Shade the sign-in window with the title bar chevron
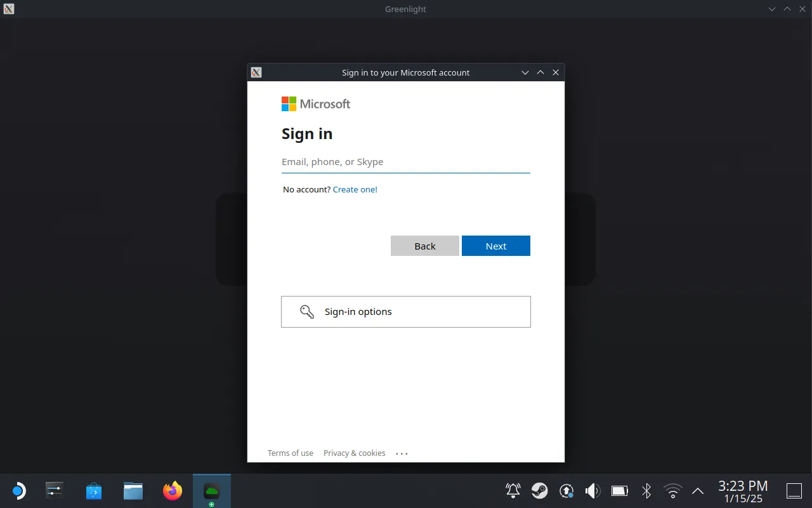This screenshot has height=508, width=812. pos(525,72)
